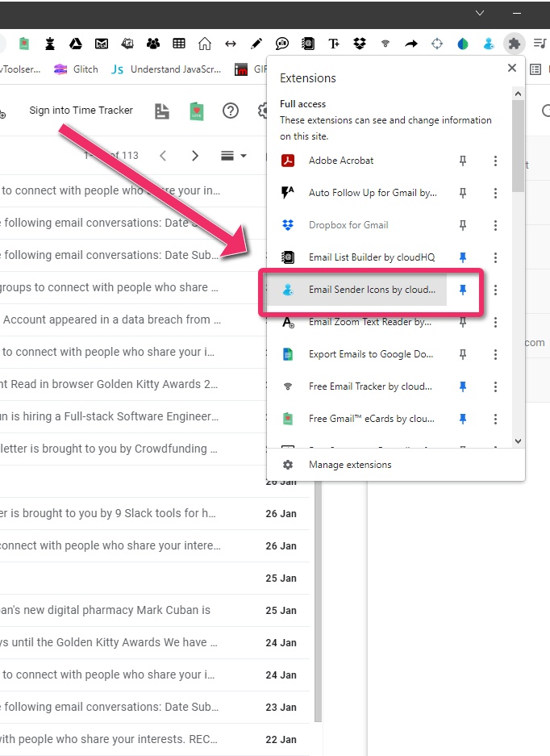The width and height of the screenshot is (550, 756).
Task: Open the Dropbox toolbar extension icon
Action: [x=360, y=44]
